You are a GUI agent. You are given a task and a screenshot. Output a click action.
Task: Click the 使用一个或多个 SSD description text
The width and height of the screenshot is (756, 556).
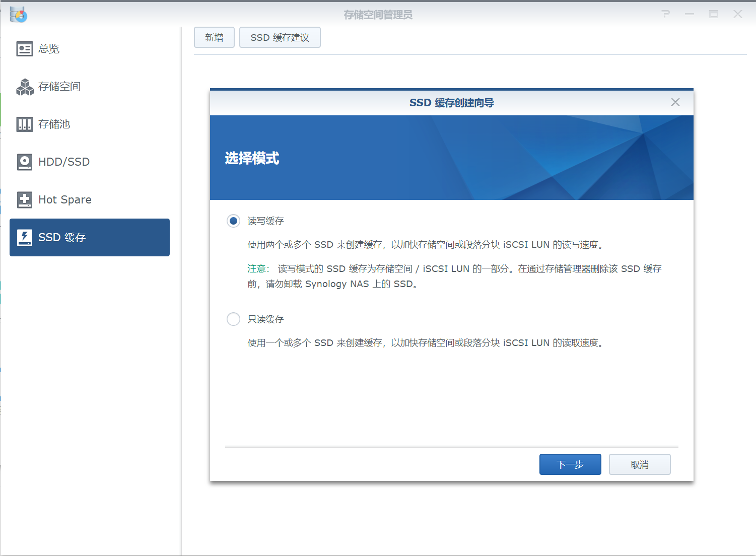(427, 343)
